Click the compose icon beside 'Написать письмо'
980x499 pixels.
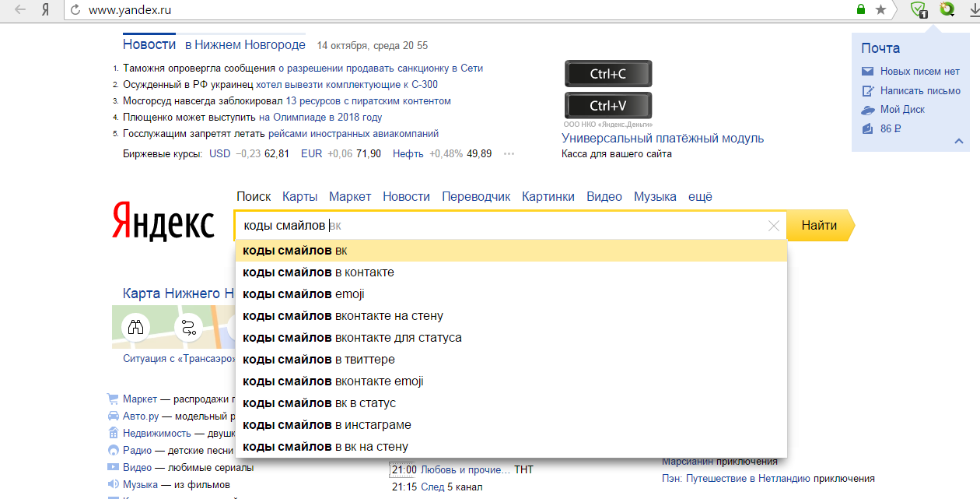pyautogui.click(x=868, y=90)
